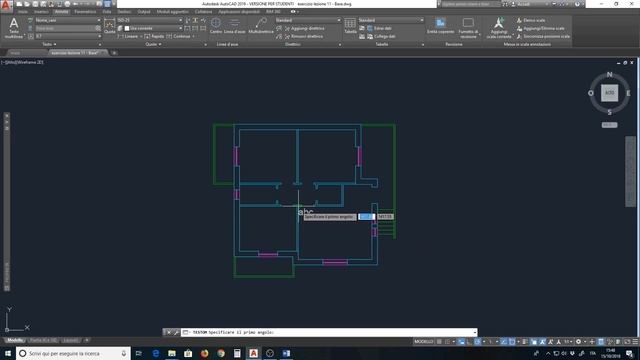Click Sincronizza posizioni scale
The height and width of the screenshot is (360, 640).
click(x=543, y=36)
